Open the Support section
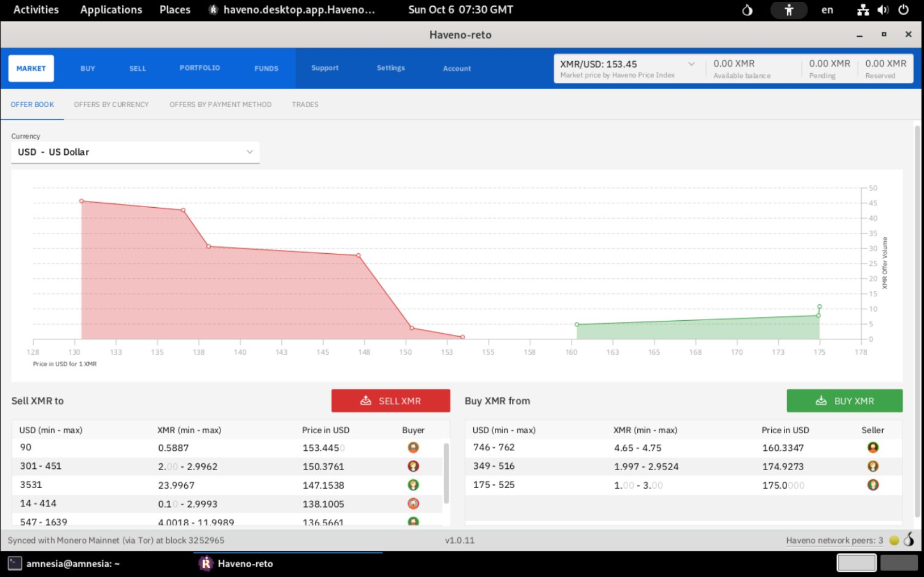 click(x=325, y=68)
